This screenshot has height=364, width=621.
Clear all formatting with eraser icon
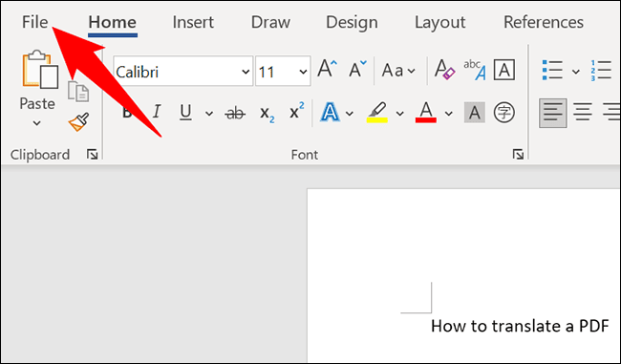tap(444, 70)
